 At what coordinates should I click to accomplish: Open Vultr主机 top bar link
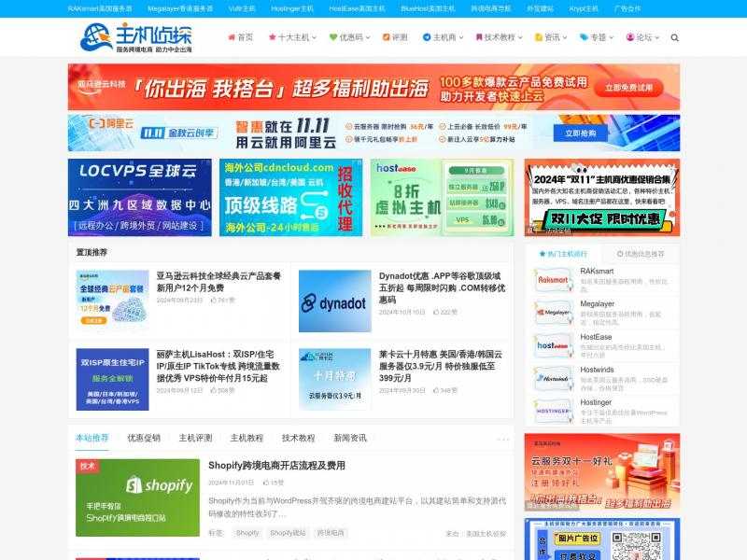pos(242,8)
